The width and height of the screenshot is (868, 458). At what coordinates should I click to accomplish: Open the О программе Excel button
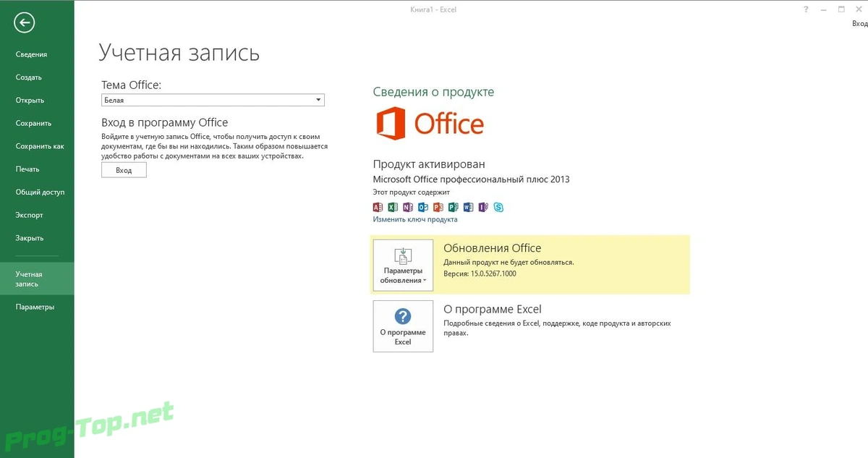coord(403,326)
